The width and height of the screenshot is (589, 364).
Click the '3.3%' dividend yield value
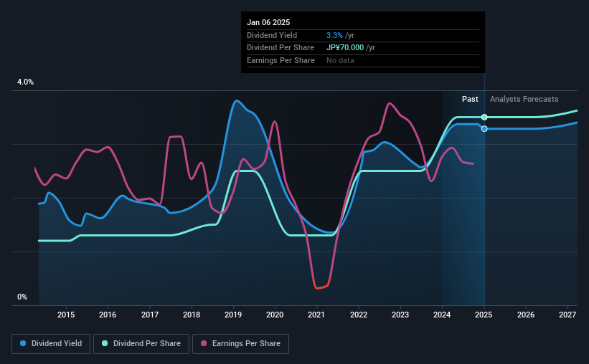(334, 35)
